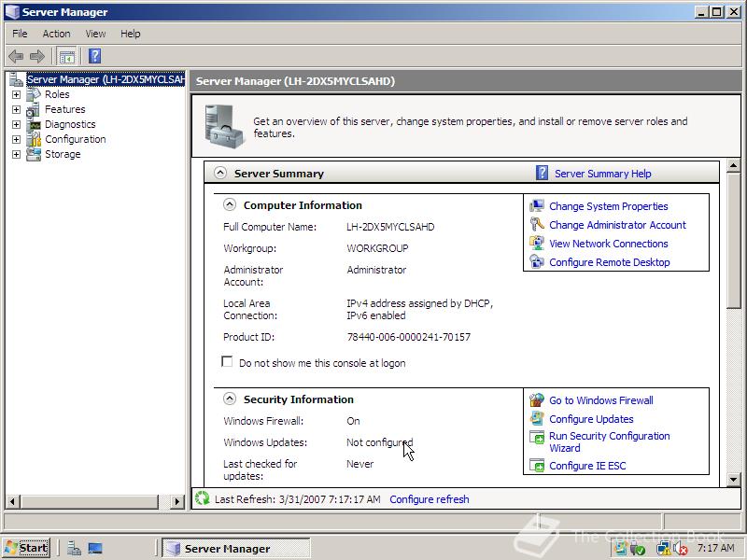Click the Configure Updates icon

pyautogui.click(x=537, y=418)
